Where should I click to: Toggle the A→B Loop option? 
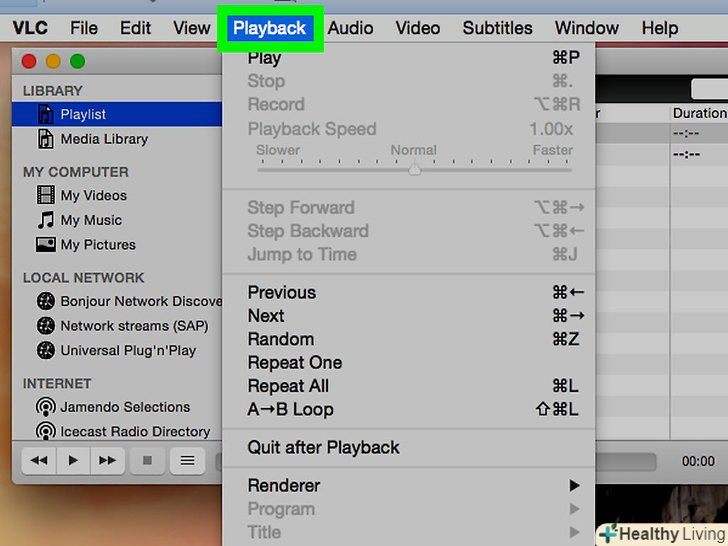pyautogui.click(x=409, y=410)
